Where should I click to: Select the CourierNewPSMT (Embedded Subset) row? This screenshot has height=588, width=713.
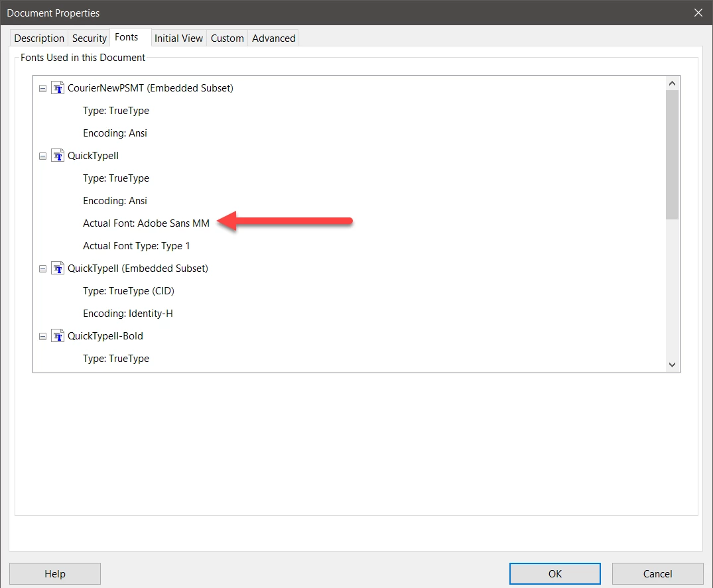click(x=151, y=88)
